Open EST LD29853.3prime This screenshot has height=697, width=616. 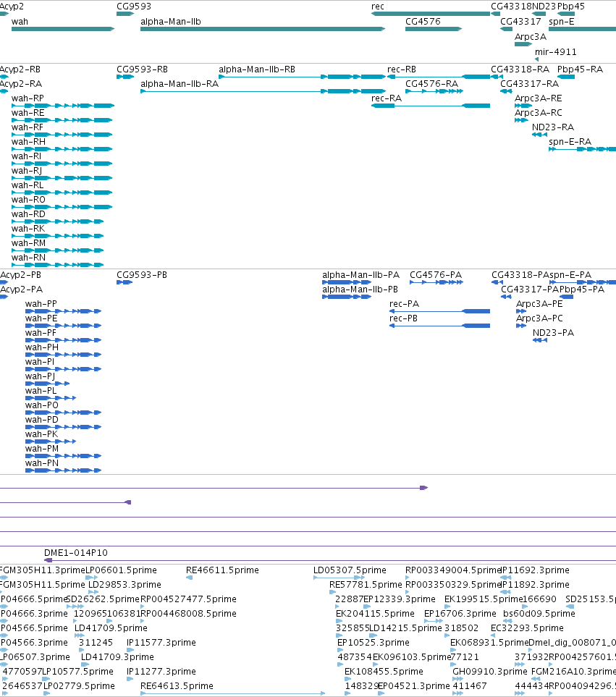point(93,591)
